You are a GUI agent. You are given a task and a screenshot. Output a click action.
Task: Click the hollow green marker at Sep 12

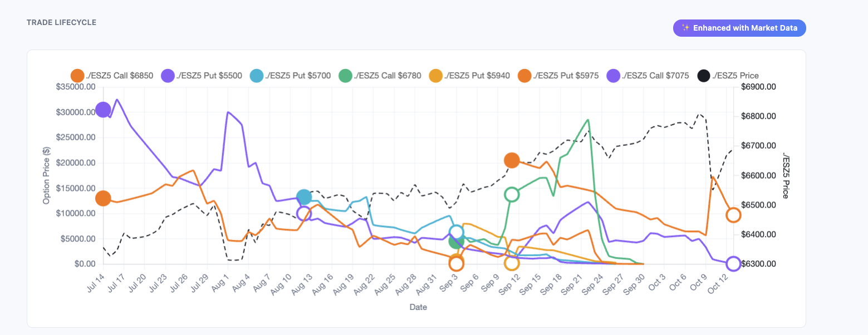point(512,194)
